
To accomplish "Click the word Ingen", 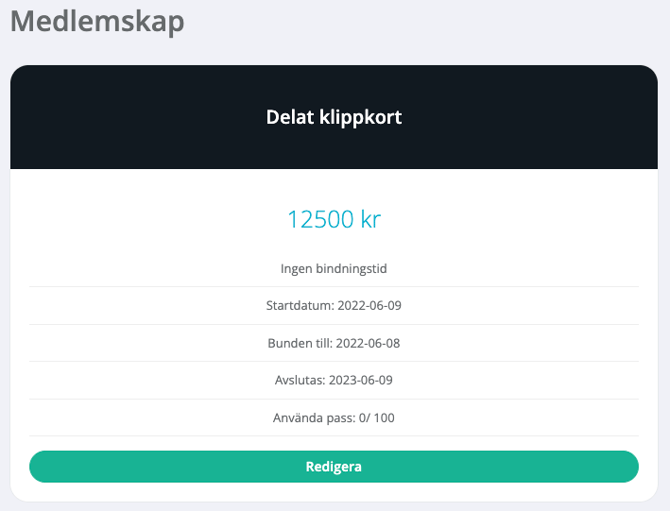I will tap(299, 269).
